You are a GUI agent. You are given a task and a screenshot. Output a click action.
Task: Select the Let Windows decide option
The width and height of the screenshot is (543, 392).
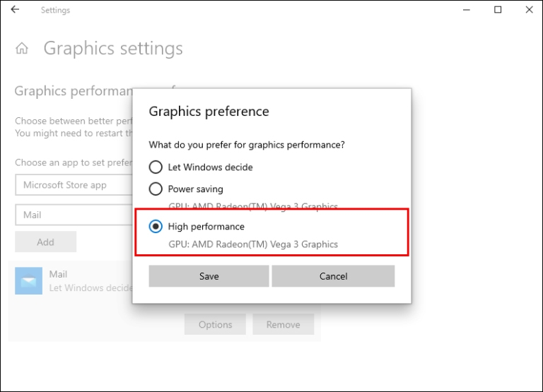click(156, 167)
